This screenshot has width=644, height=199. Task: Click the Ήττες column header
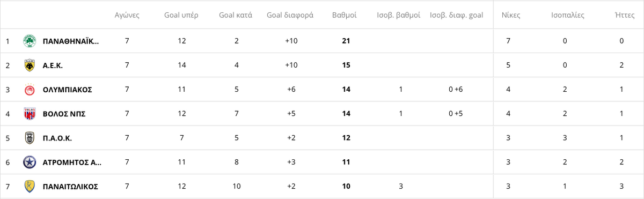(x=621, y=15)
